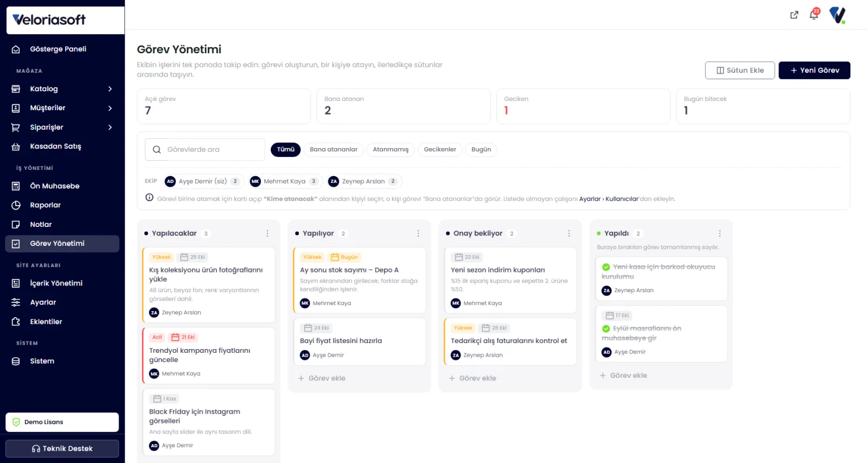
Task: Filter tasks by Ayşe Demir (siz)
Action: tap(202, 181)
